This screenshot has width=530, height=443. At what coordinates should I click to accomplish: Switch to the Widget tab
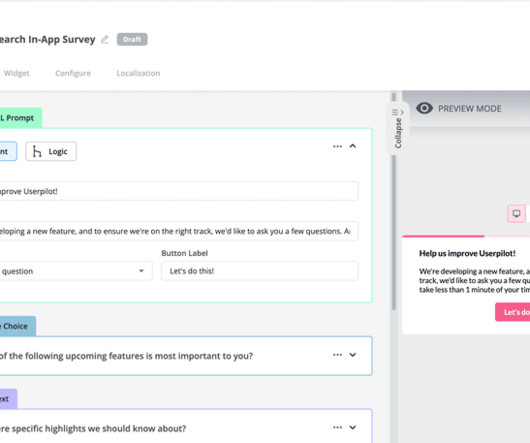16,73
